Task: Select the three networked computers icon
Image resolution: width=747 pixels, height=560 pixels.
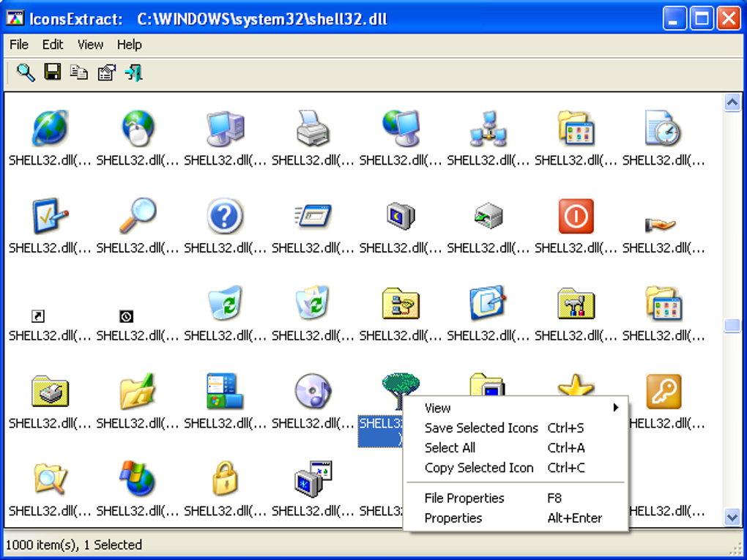Action: 488,129
